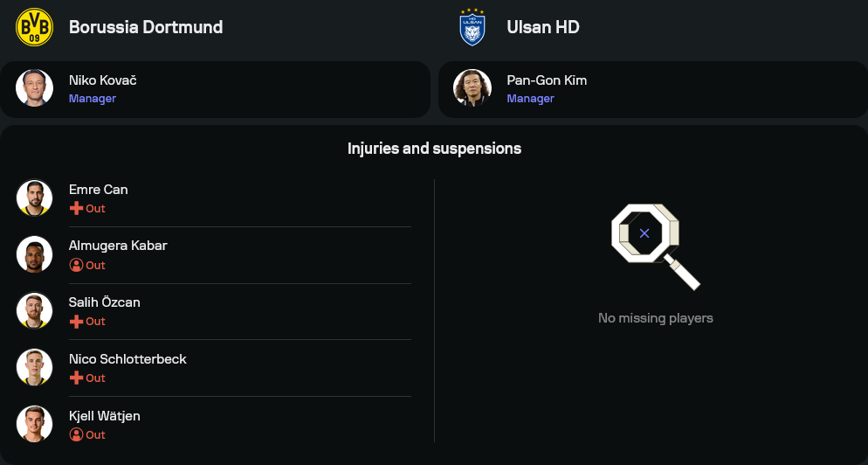Click the suspension icon under Kjell Wätjen

pyautogui.click(x=76, y=434)
